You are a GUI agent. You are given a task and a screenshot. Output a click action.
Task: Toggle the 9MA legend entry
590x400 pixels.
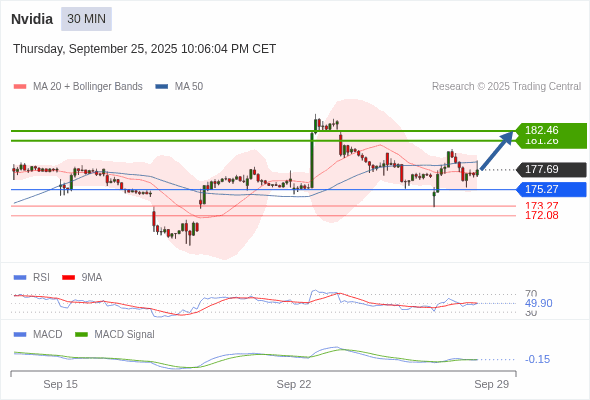(x=82, y=277)
